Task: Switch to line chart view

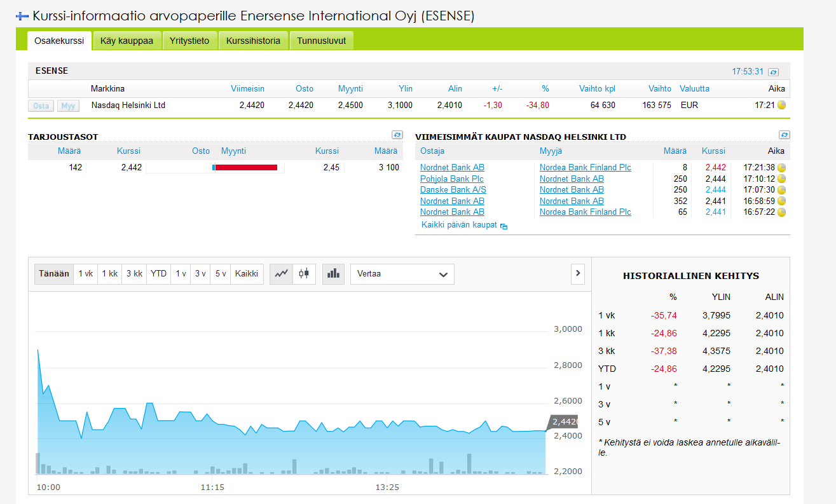Action: point(282,273)
